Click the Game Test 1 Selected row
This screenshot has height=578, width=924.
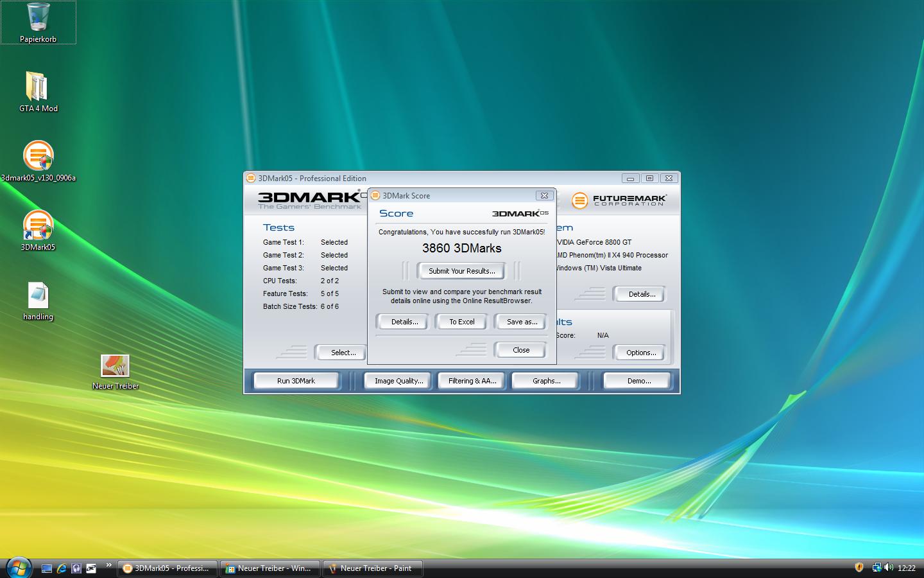tap(305, 242)
